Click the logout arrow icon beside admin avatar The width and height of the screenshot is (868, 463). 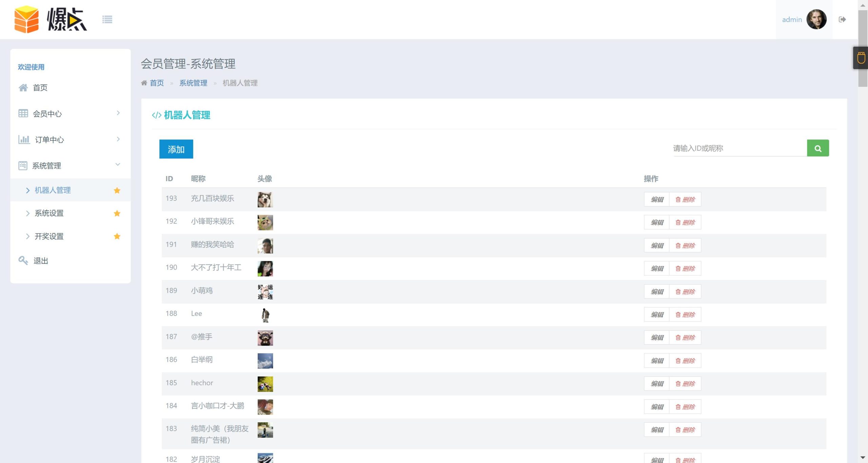tap(842, 19)
